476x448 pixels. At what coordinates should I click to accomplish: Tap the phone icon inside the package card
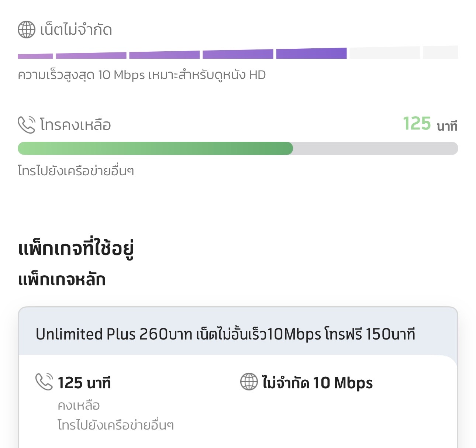[x=44, y=382]
